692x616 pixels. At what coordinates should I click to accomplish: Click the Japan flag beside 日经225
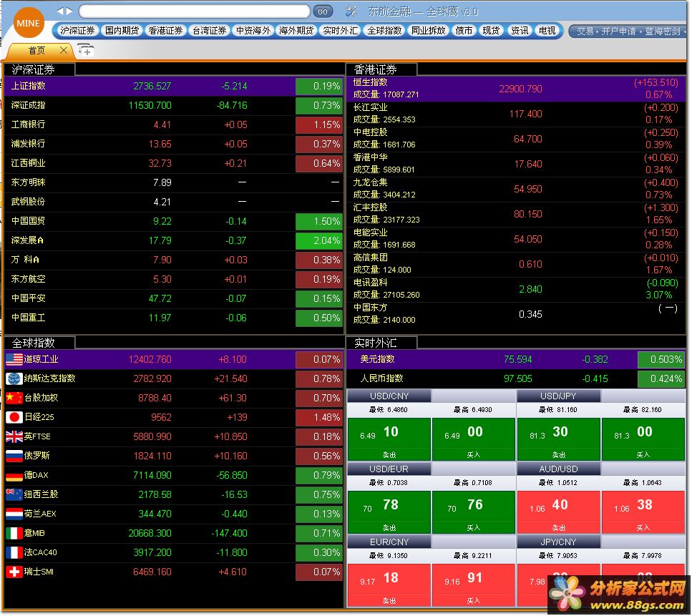tap(14, 418)
